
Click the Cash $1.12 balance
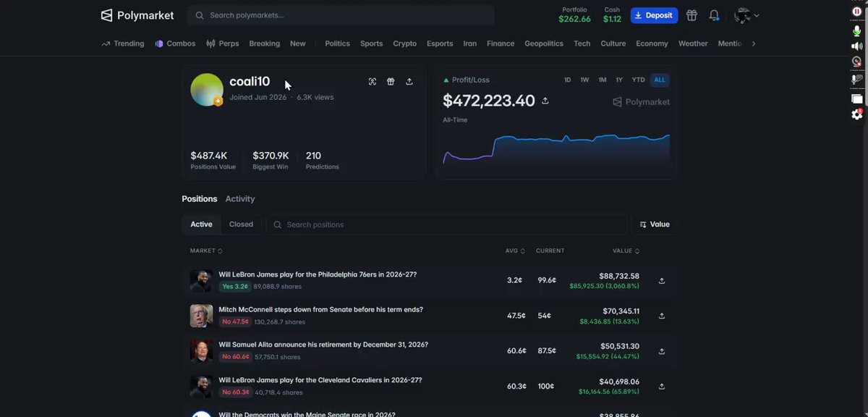pyautogui.click(x=612, y=15)
